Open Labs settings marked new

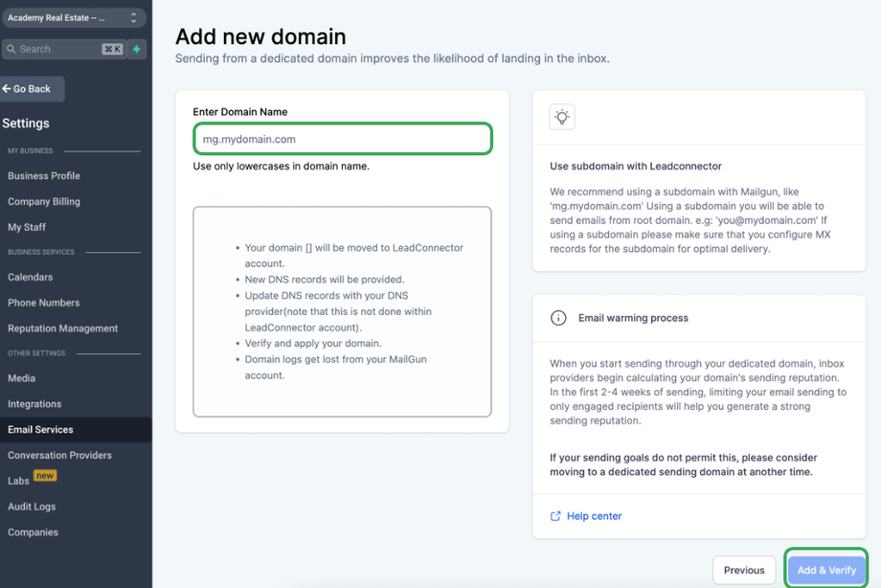[19, 481]
